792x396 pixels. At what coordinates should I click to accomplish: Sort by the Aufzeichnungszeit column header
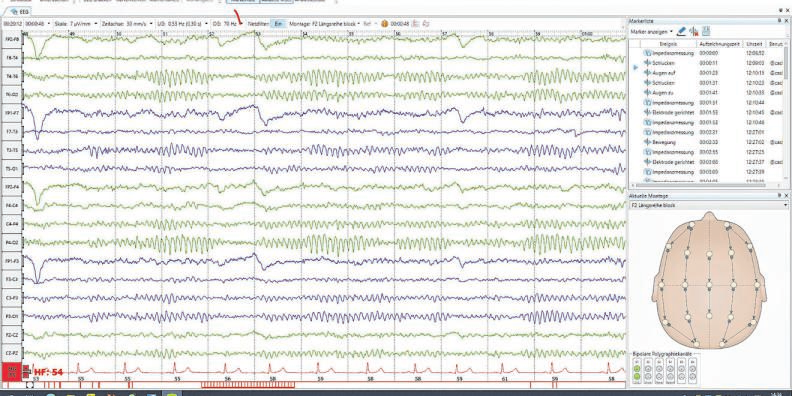pos(720,44)
